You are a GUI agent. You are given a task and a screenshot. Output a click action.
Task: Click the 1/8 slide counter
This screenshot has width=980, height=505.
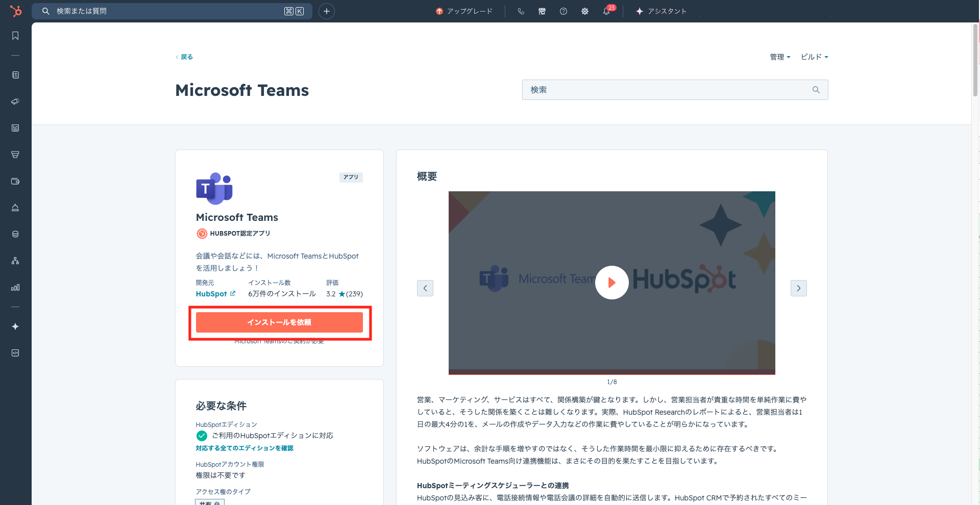pos(611,382)
